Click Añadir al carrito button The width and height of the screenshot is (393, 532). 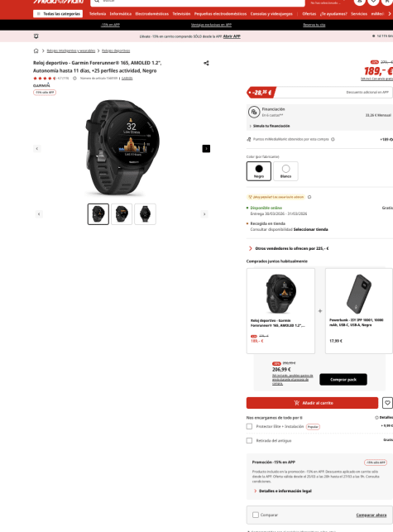coord(312,403)
